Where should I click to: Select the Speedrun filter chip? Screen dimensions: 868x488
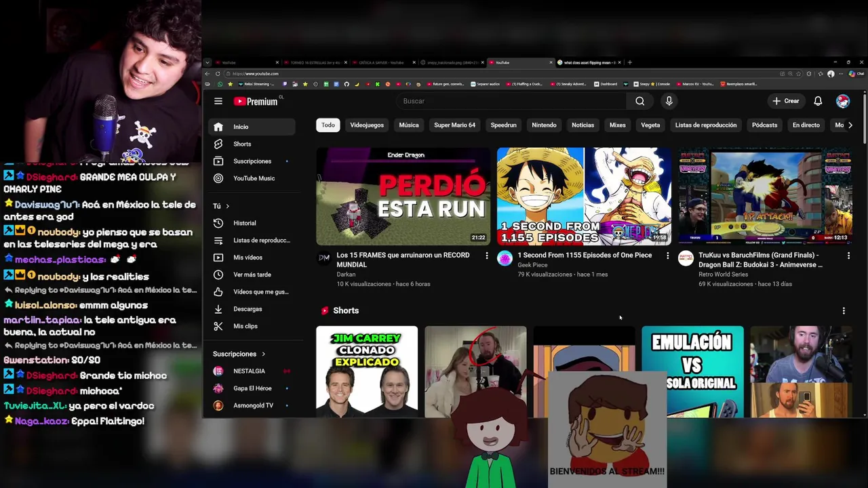point(503,125)
